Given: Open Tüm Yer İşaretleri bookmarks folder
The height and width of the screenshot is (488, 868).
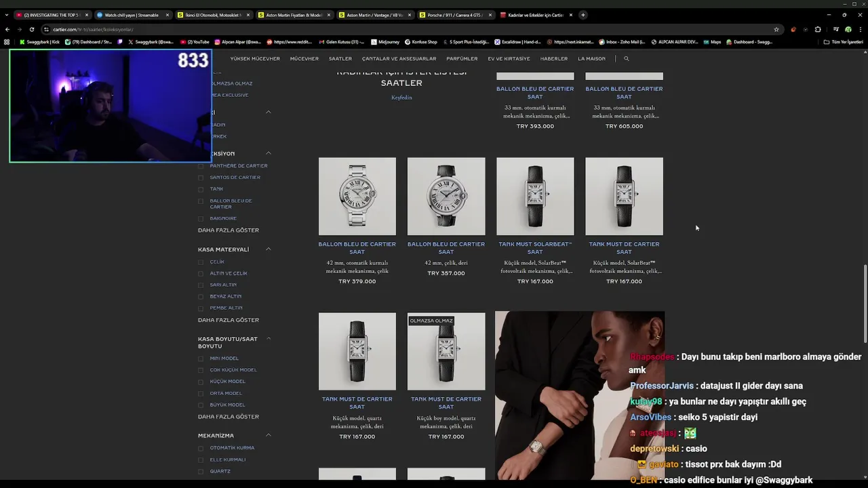Looking at the screenshot, I should 843,42.
